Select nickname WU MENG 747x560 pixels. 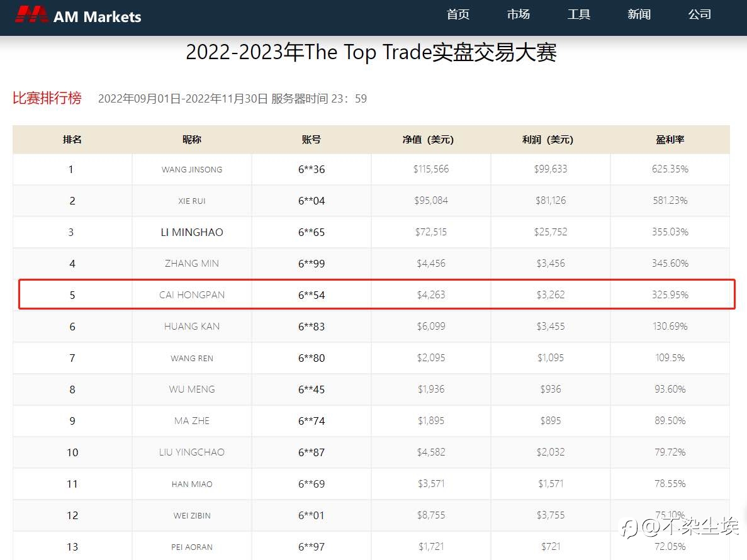pos(192,389)
